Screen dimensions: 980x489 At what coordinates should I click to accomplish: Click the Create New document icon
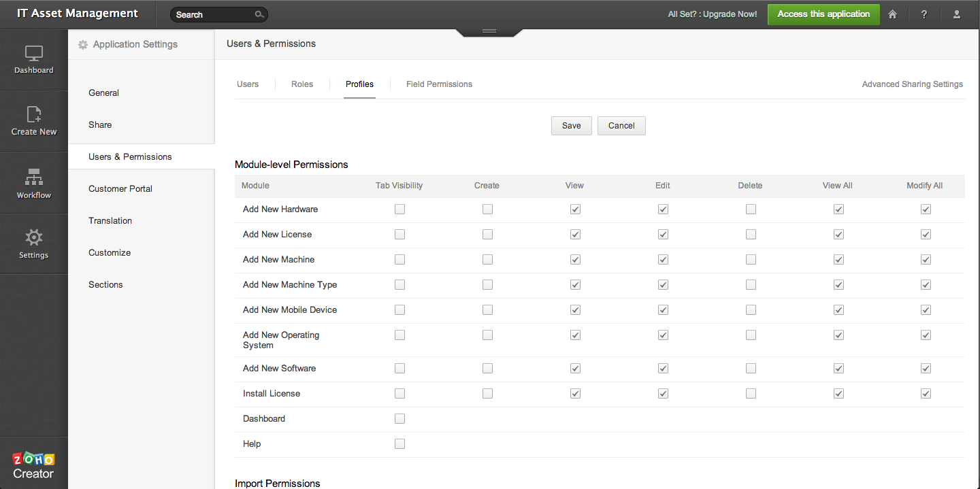pyautogui.click(x=33, y=115)
